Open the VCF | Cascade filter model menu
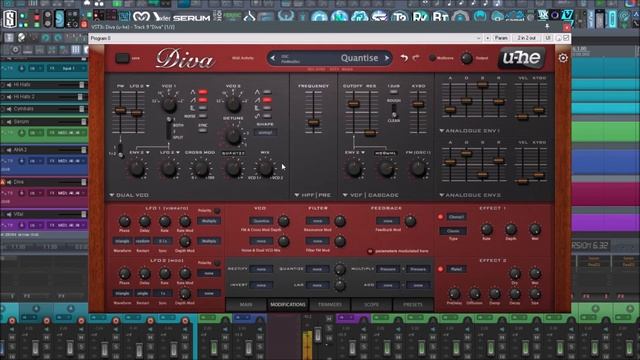This screenshot has height=360, width=640. click(x=371, y=195)
